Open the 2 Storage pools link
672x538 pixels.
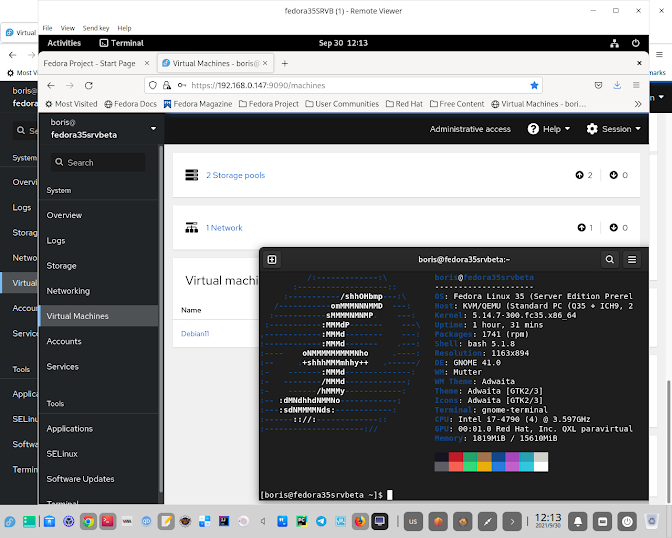click(x=236, y=175)
